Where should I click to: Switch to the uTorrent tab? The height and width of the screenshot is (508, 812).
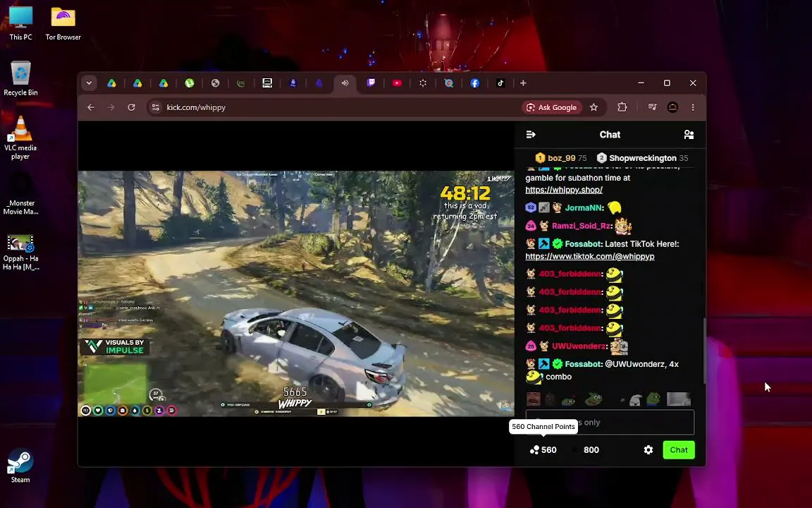[189, 83]
